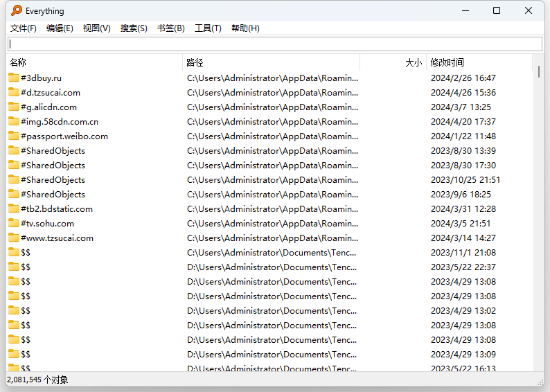This screenshot has height=392, width=550.
Task: Click the window resize grip in status bar
Action: tap(540, 382)
